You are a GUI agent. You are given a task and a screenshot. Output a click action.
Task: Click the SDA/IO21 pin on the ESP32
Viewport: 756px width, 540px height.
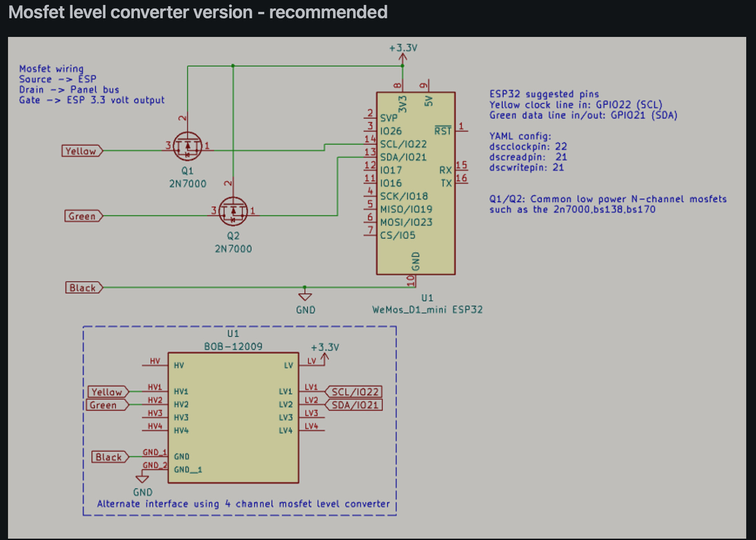click(x=403, y=157)
